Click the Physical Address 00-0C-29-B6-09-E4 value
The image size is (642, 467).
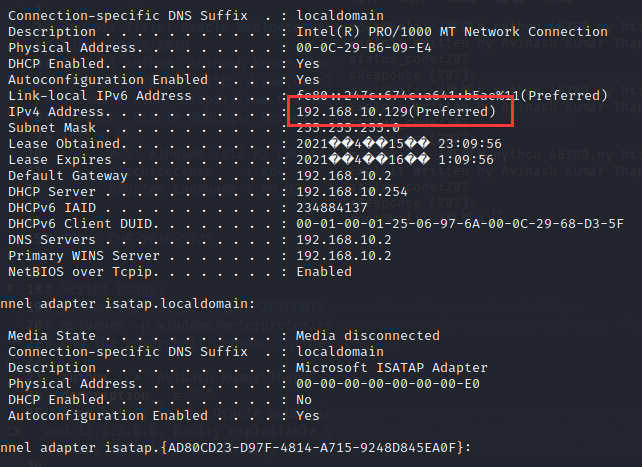click(364, 48)
